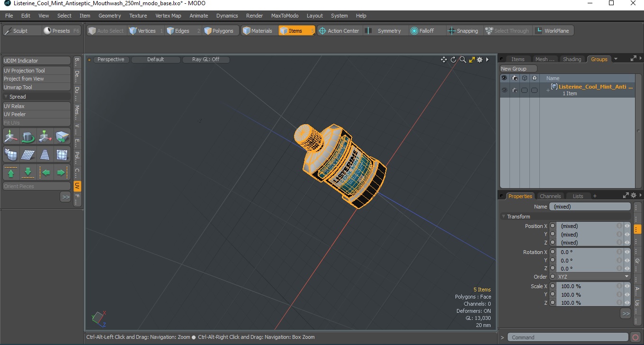Click the viewport rotate icon
The width and height of the screenshot is (644, 345).
[x=453, y=60]
